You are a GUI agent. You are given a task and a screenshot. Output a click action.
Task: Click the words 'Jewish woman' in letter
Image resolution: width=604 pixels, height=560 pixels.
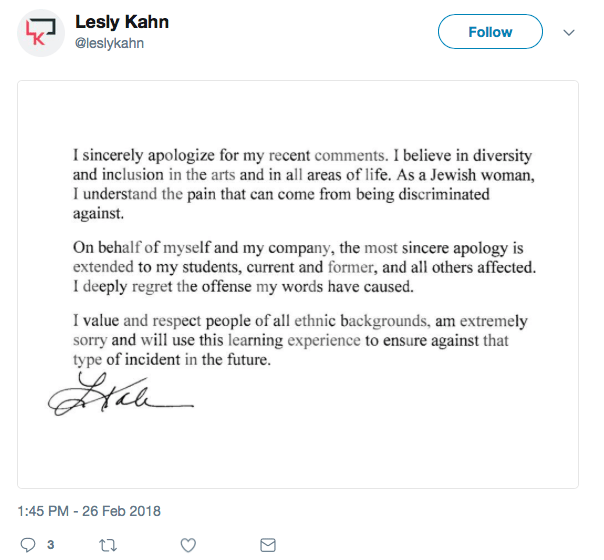tap(482, 175)
